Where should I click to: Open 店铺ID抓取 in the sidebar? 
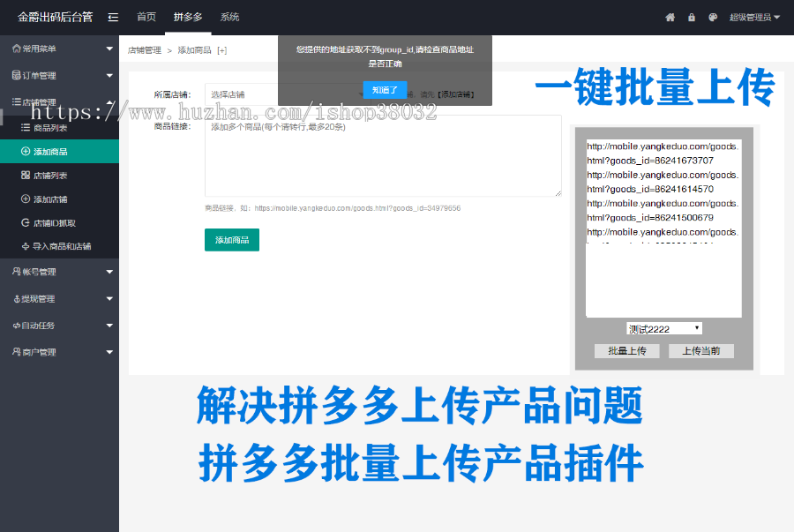(x=54, y=223)
